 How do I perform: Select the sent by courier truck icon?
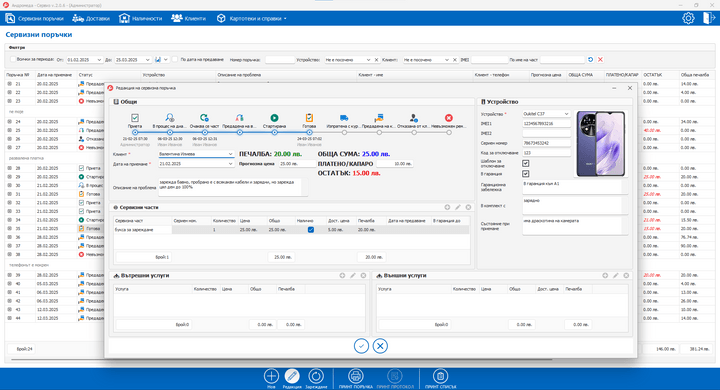(344, 118)
